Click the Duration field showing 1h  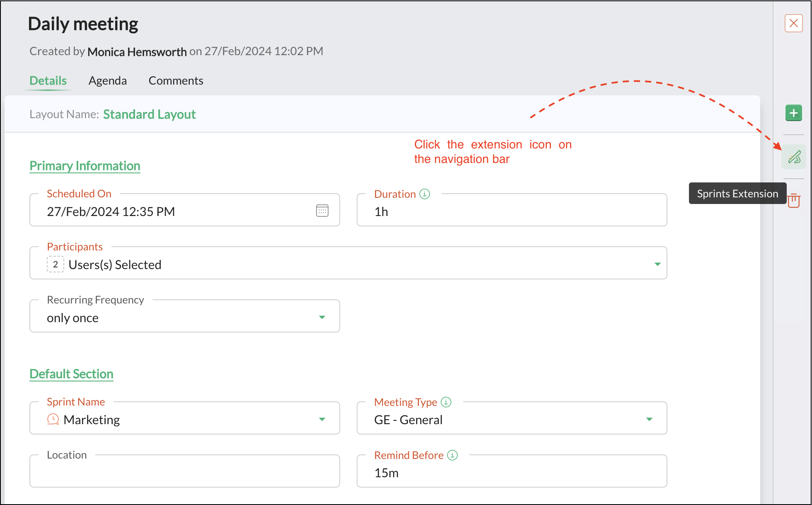point(512,211)
